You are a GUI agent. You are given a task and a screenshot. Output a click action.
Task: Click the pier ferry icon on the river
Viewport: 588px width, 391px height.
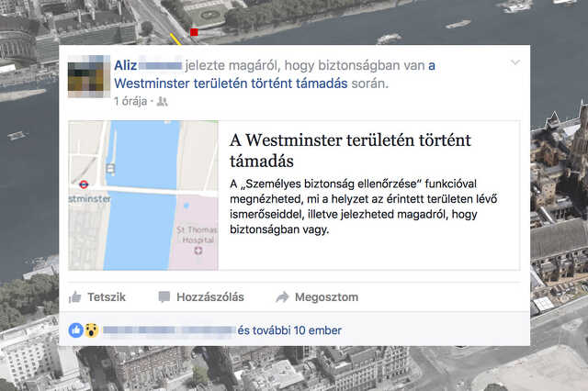110,169
